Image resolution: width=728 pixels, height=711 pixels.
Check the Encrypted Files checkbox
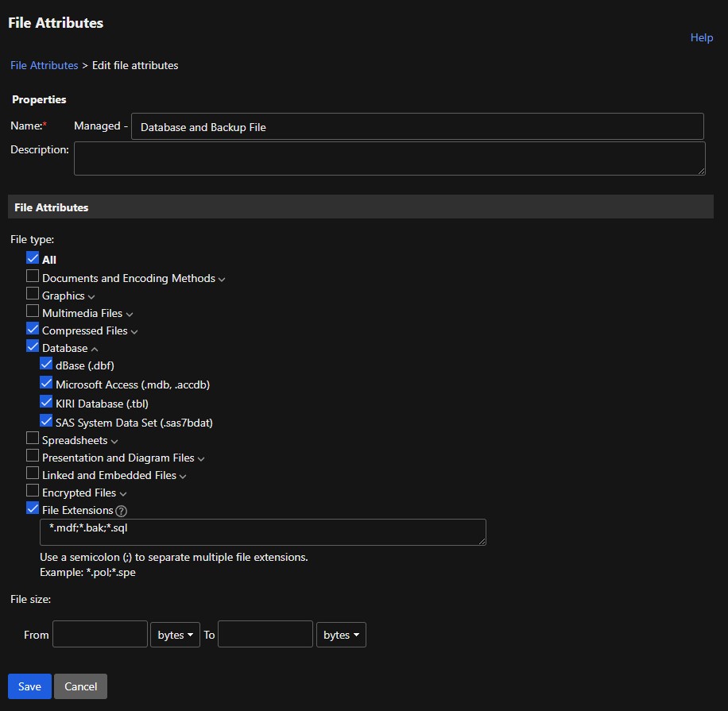point(33,491)
